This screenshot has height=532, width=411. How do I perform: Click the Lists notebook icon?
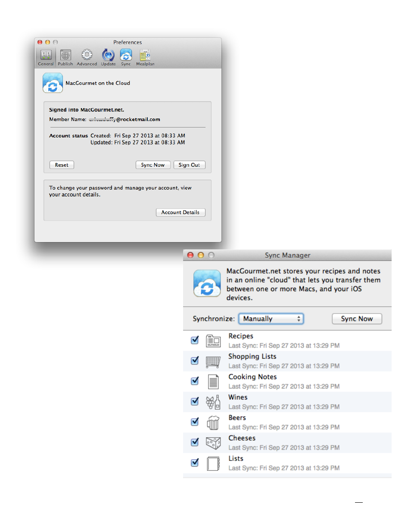point(213,464)
